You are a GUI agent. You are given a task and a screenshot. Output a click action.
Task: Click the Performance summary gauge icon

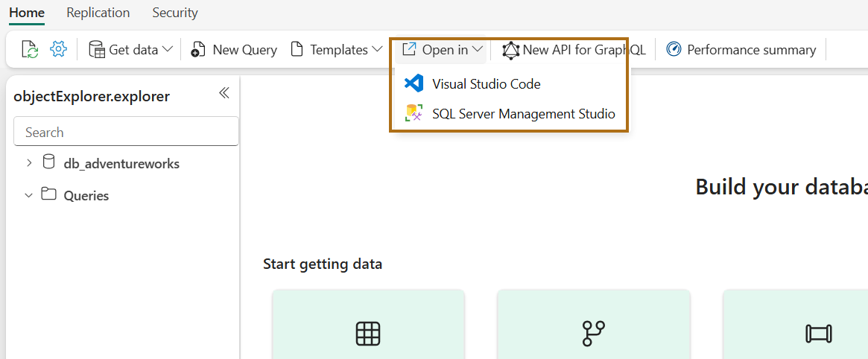pyautogui.click(x=674, y=50)
